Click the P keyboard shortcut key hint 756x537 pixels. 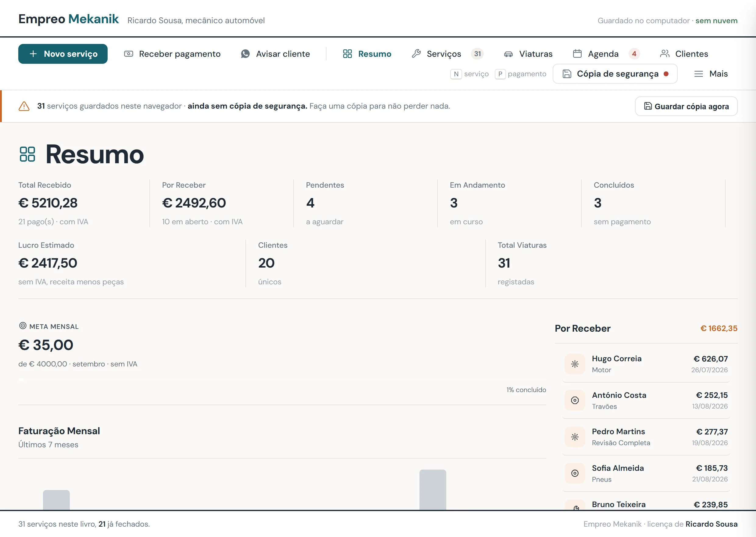coord(500,74)
